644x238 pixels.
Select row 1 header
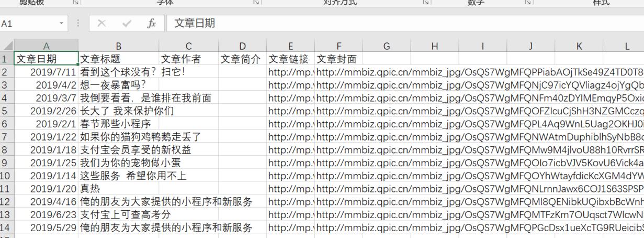[x=7, y=59]
